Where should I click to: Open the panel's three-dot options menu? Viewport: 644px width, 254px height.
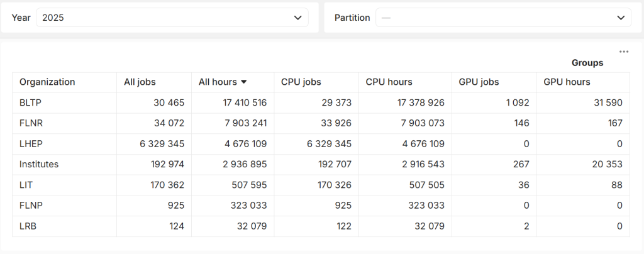[x=623, y=52]
